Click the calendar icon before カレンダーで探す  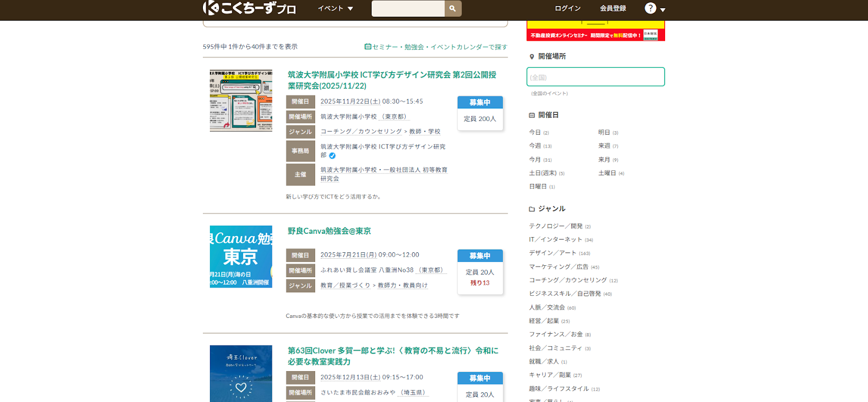368,47
